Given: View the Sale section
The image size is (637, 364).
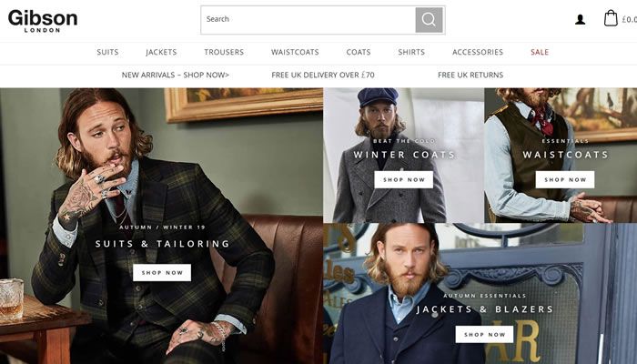Looking at the screenshot, I should coord(540,52).
